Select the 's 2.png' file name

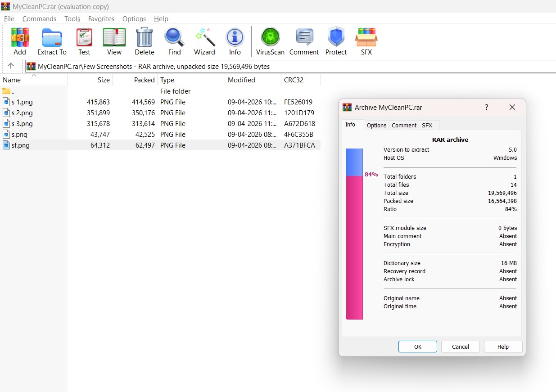tap(22, 113)
